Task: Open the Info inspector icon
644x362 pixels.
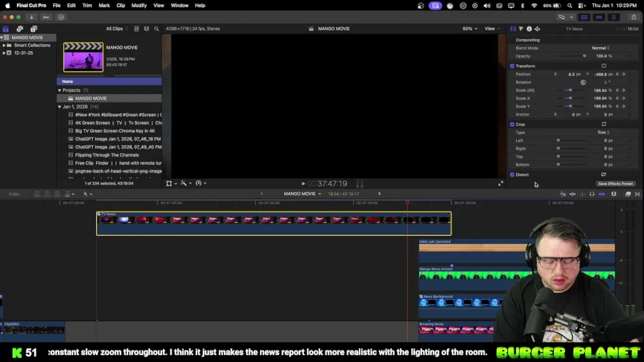Action: 529,29
